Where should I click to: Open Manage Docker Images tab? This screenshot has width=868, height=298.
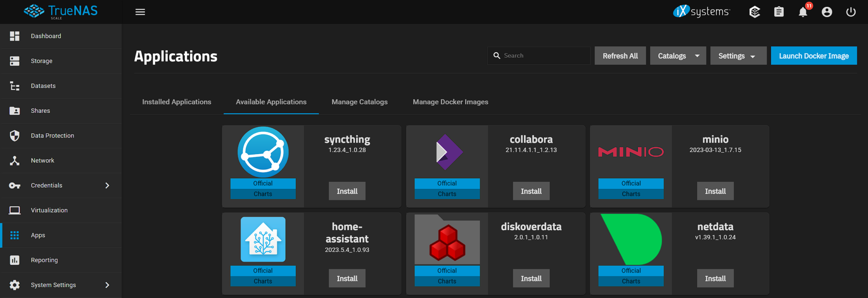[x=450, y=102]
